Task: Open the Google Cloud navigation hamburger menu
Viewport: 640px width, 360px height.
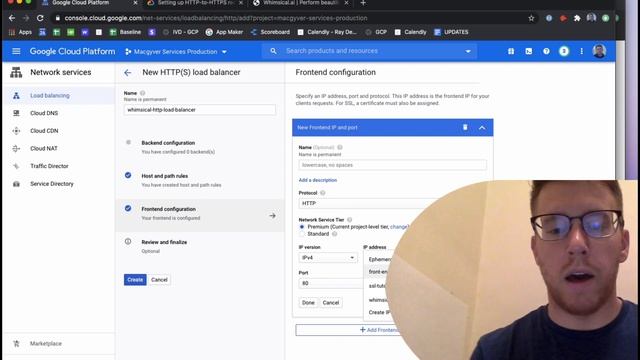Action: coord(16,51)
